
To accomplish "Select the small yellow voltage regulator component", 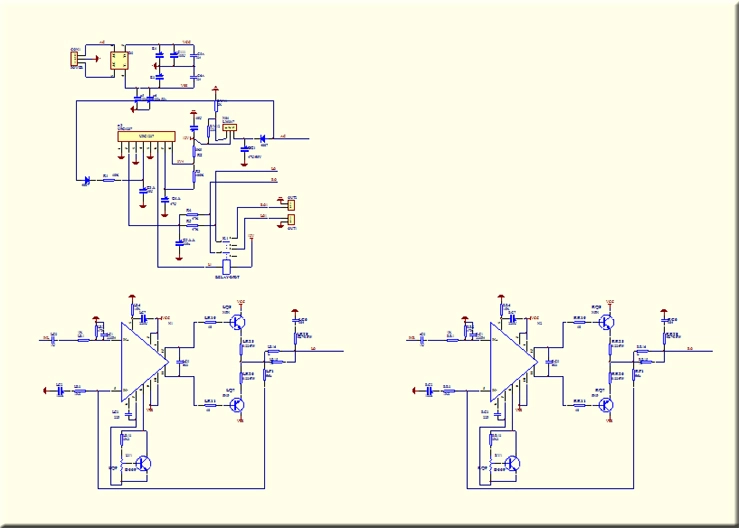I will coord(230,128).
